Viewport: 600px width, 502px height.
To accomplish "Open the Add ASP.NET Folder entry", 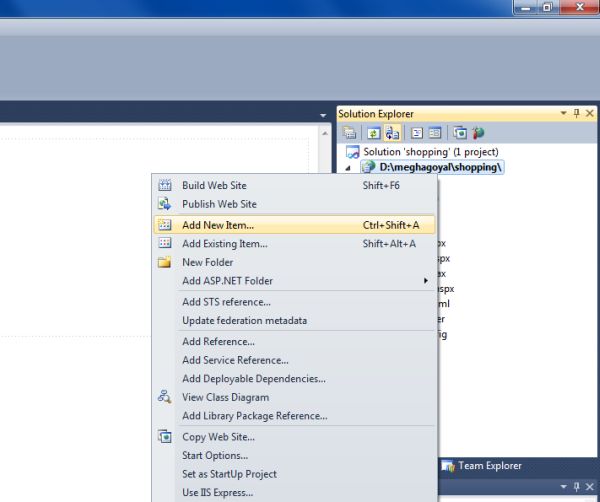I will pos(294,281).
